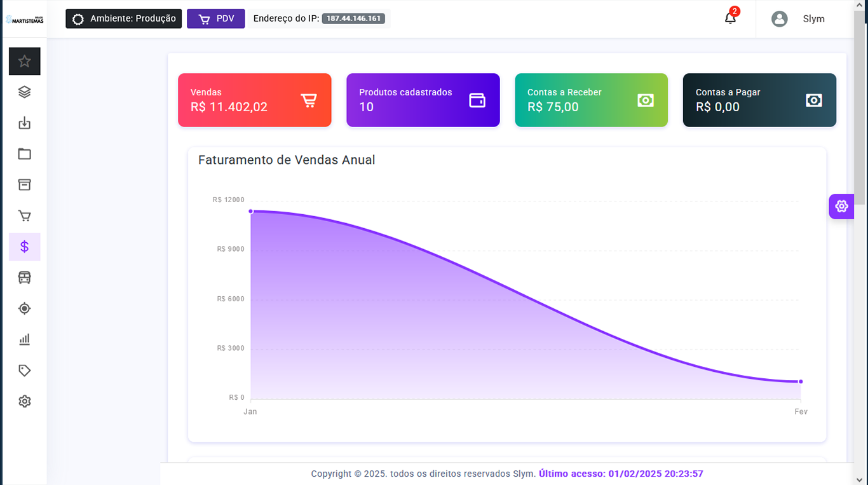868x485 pixels.
Task: Click the Contas a Receber card
Action: click(x=591, y=100)
